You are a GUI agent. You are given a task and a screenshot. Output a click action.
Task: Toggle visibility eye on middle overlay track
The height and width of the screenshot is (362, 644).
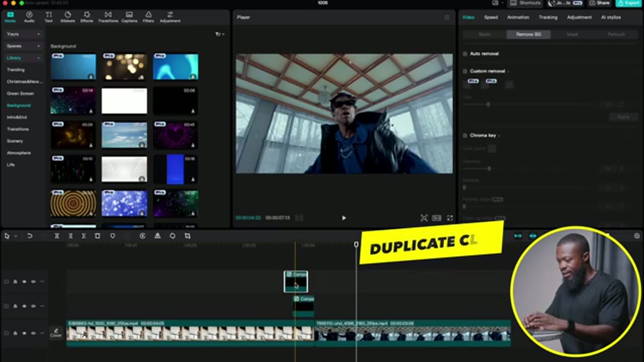coord(24,306)
